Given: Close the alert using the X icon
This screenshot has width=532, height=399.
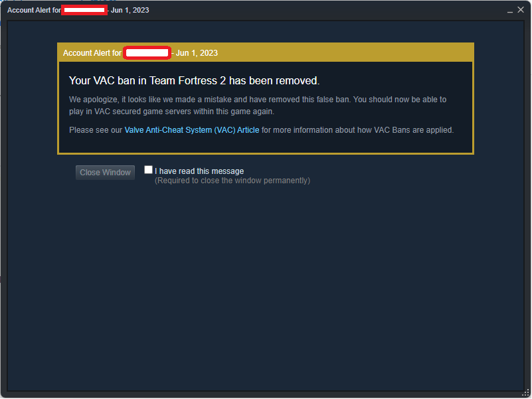Looking at the screenshot, I should [521, 10].
